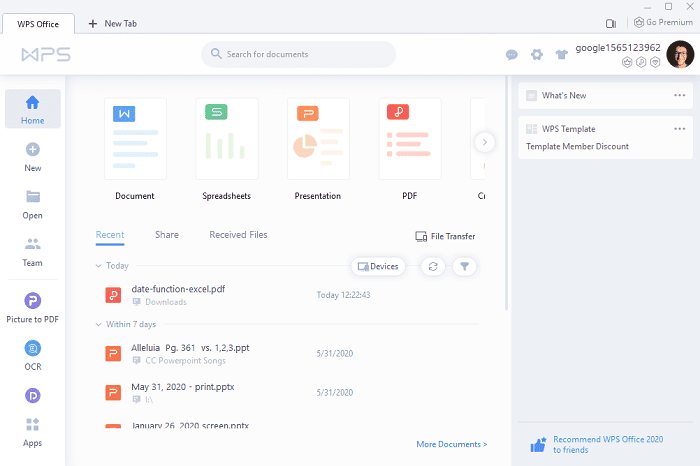Screen dimensions: 700x466
Task: Open the messages chat bubble icon
Action: coord(512,55)
